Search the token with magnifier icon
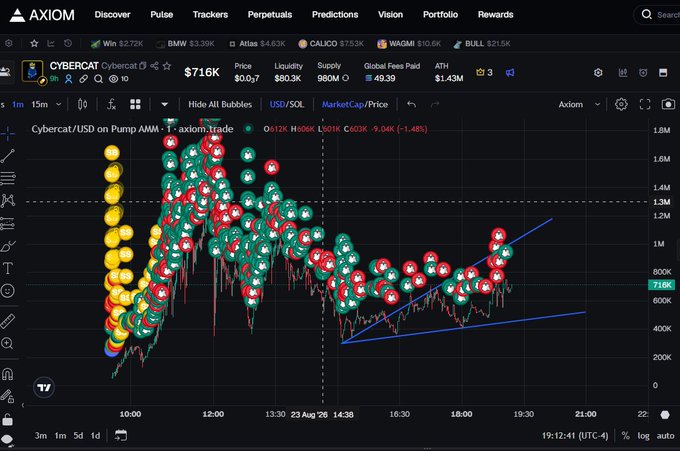 point(98,79)
